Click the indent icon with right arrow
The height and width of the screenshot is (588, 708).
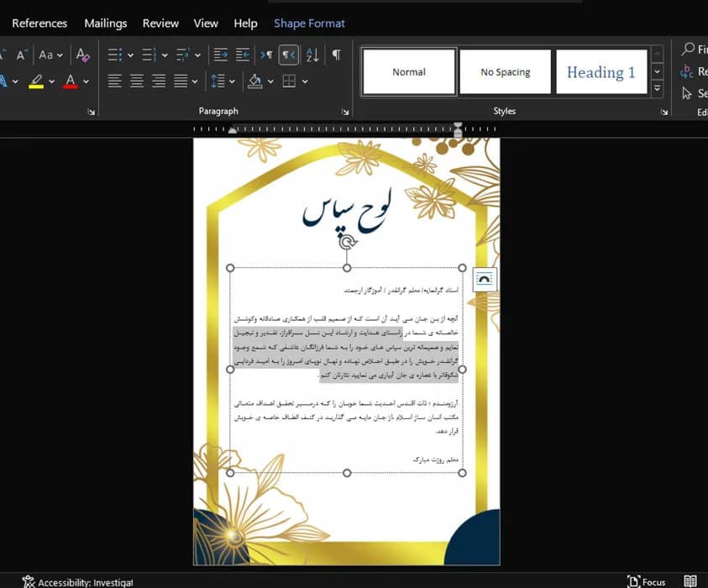(x=220, y=55)
